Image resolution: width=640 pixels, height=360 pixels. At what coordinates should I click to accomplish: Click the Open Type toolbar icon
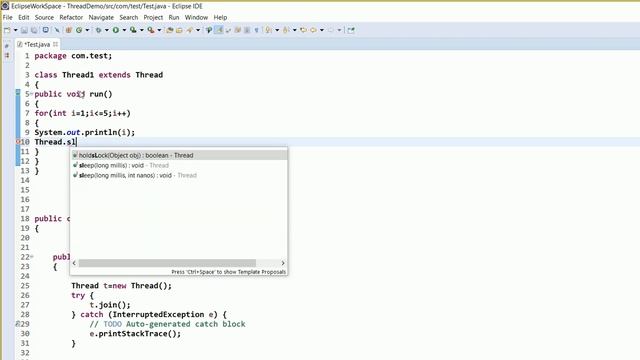coord(169,30)
